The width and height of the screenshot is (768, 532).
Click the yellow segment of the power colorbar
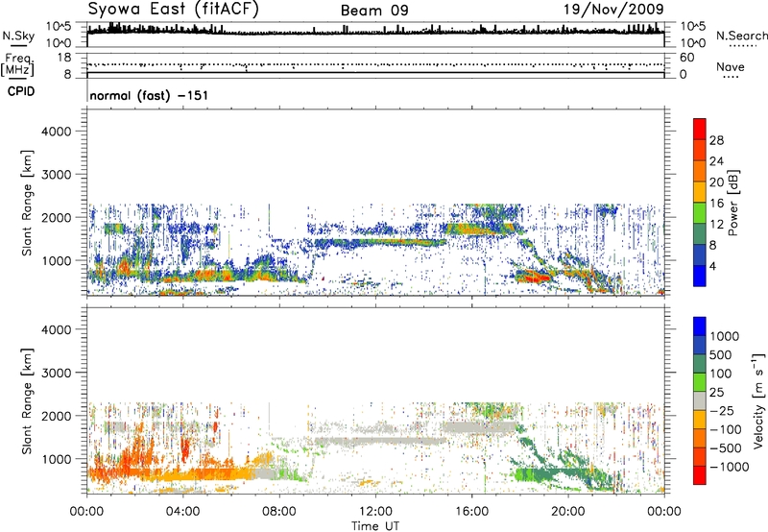pyautogui.click(x=700, y=192)
